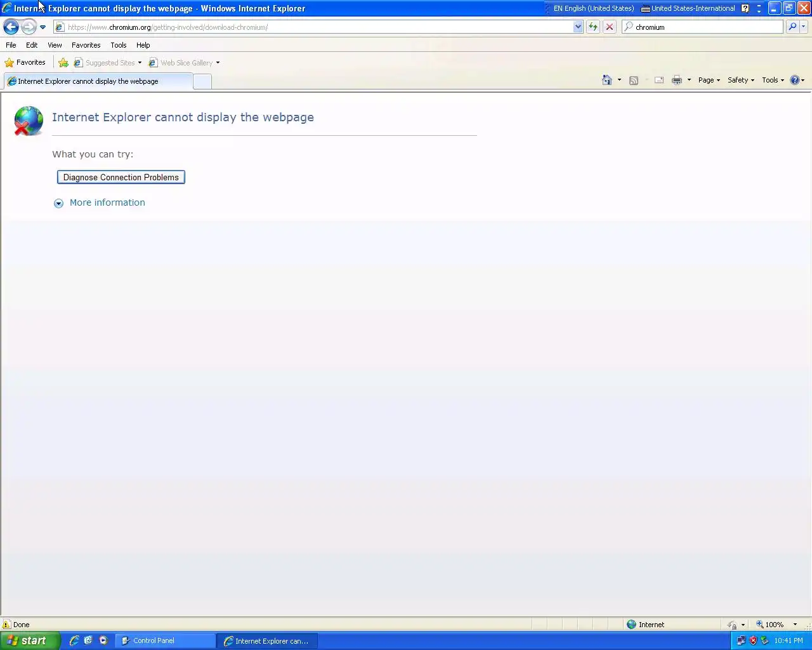Viewport: 812px width, 650px height.
Task: Click the warning icon in the status bar
Action: [x=7, y=625]
